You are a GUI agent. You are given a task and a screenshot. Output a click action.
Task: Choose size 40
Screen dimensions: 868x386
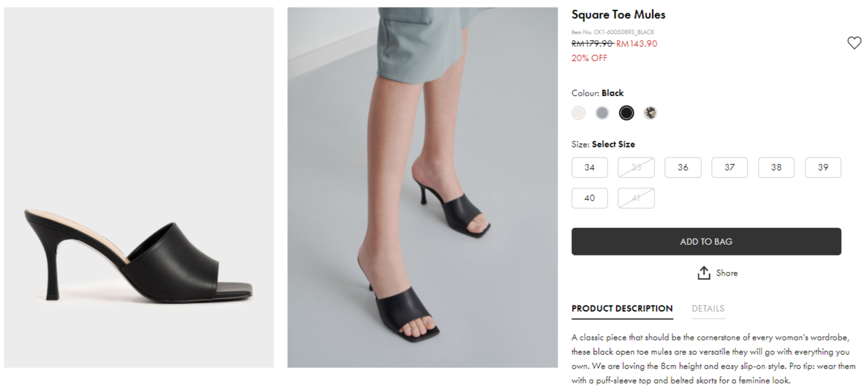click(x=589, y=198)
